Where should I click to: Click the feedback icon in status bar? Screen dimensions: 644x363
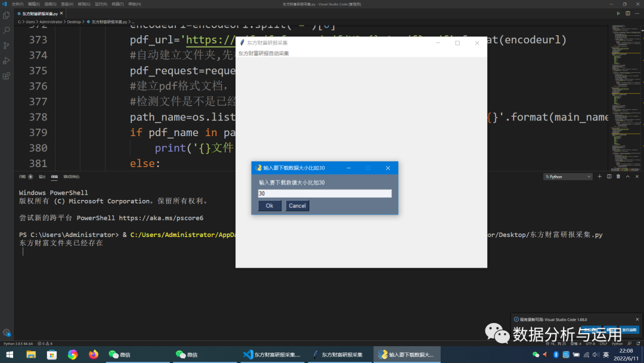pyautogui.click(x=630, y=344)
